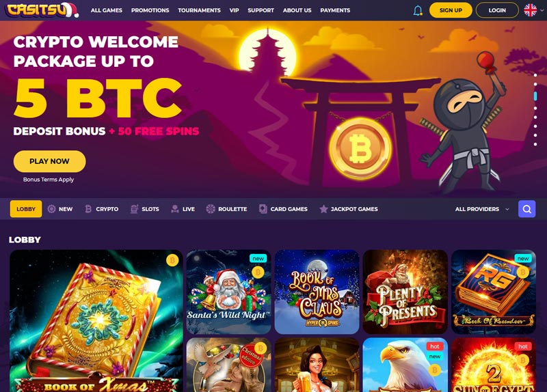The width and height of the screenshot is (547, 392).
Task: Go to the Tournaments menu item
Action: (199, 10)
